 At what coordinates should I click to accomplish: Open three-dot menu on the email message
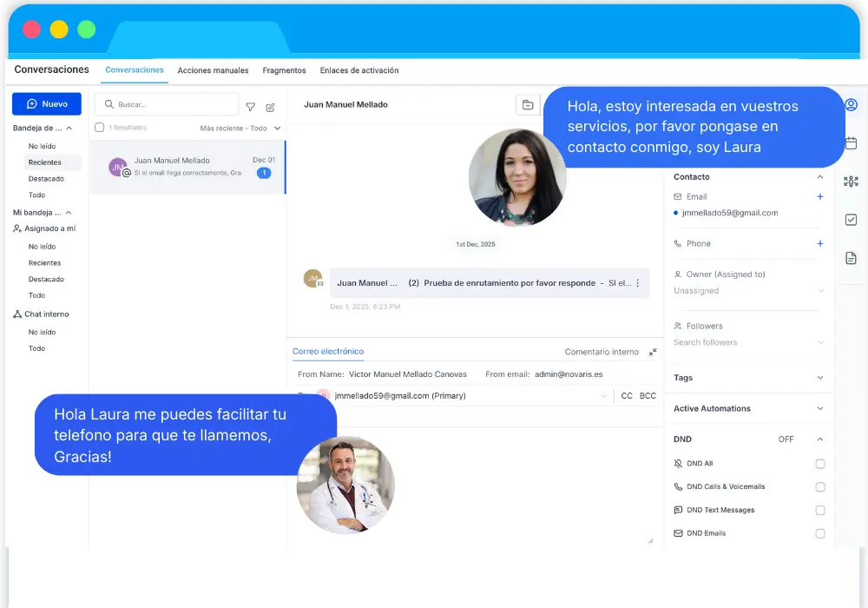[637, 283]
